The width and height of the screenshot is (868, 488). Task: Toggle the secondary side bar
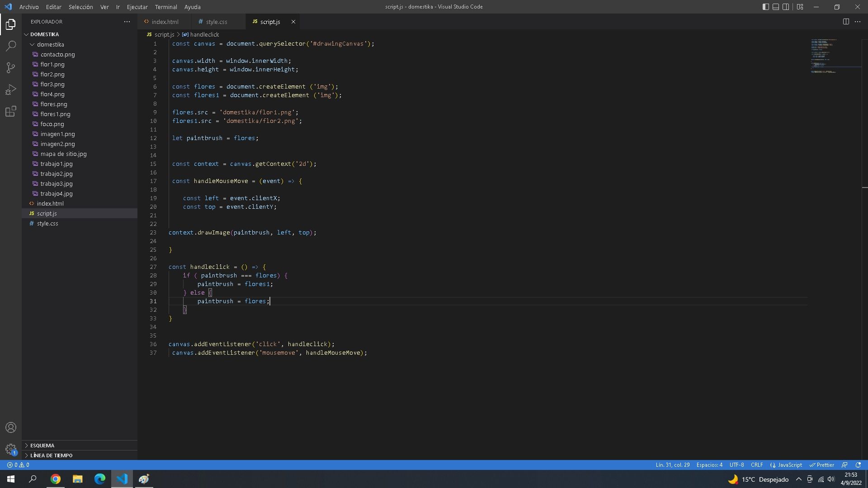point(786,7)
